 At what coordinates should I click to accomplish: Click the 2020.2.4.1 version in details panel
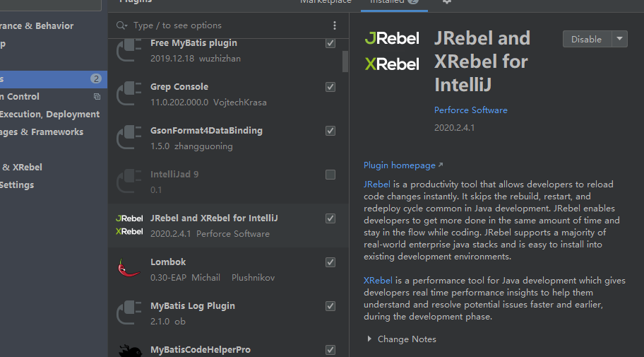[x=454, y=128]
